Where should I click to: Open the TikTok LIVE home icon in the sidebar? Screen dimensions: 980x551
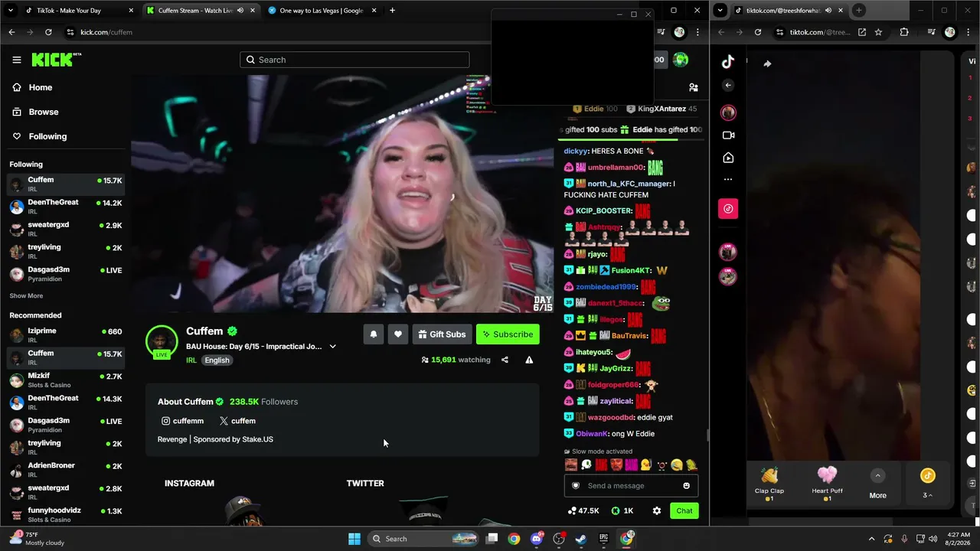tap(728, 158)
